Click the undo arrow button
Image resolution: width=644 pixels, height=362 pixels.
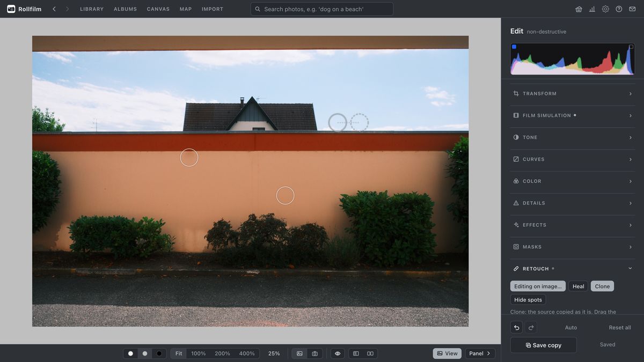(517, 327)
